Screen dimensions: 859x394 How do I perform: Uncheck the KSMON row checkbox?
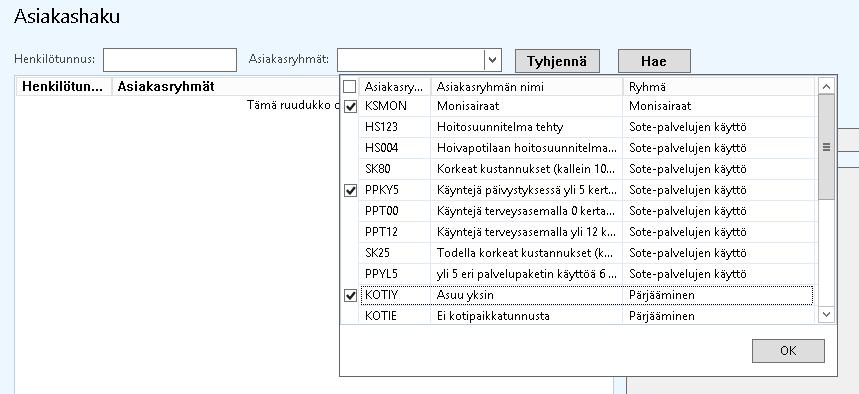[350, 107]
